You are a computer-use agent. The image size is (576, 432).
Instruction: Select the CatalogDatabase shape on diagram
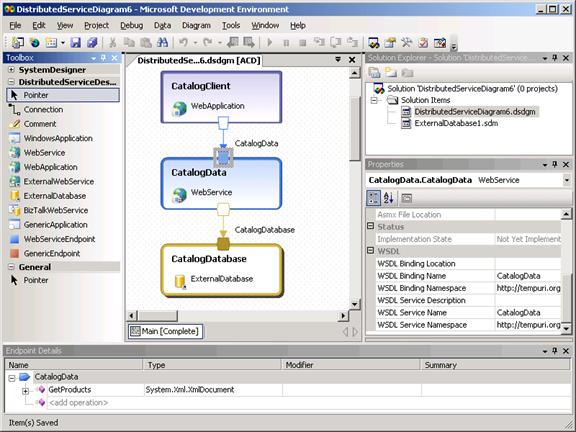pyautogui.click(x=222, y=270)
